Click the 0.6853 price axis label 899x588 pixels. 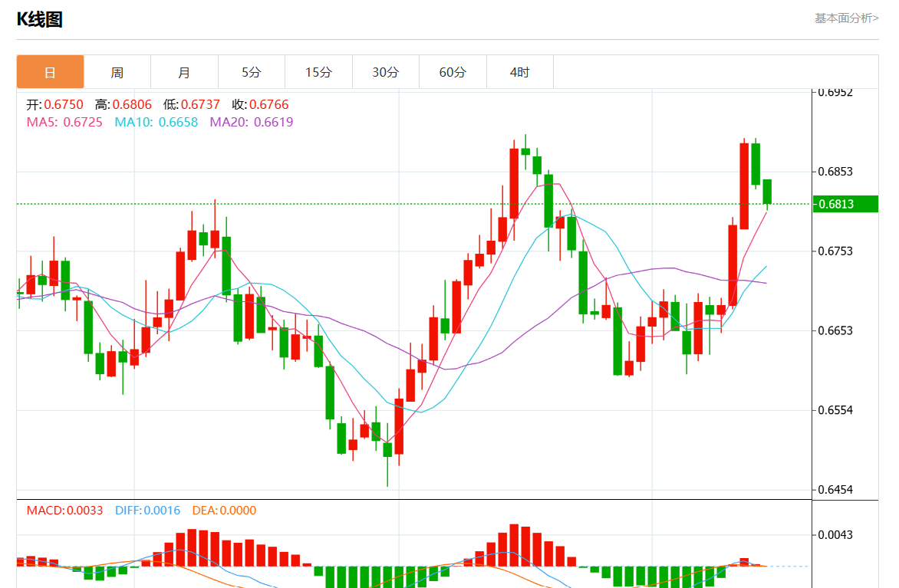pos(835,172)
